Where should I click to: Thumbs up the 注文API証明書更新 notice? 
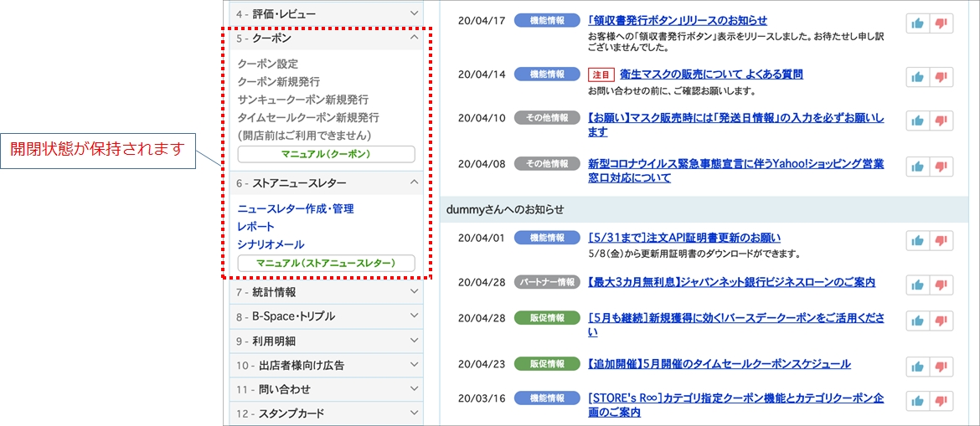[917, 241]
